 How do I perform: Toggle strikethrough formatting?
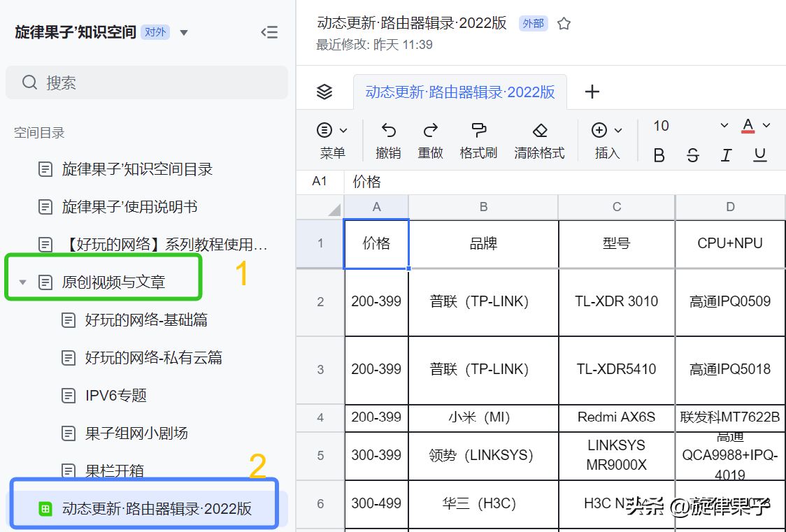pos(693,155)
